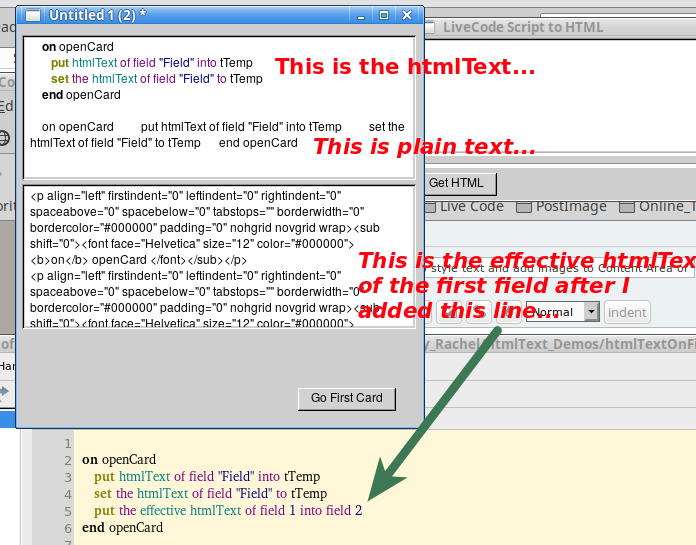The image size is (696, 545).
Task: Click line 5 in the script editor
Action: [228, 511]
